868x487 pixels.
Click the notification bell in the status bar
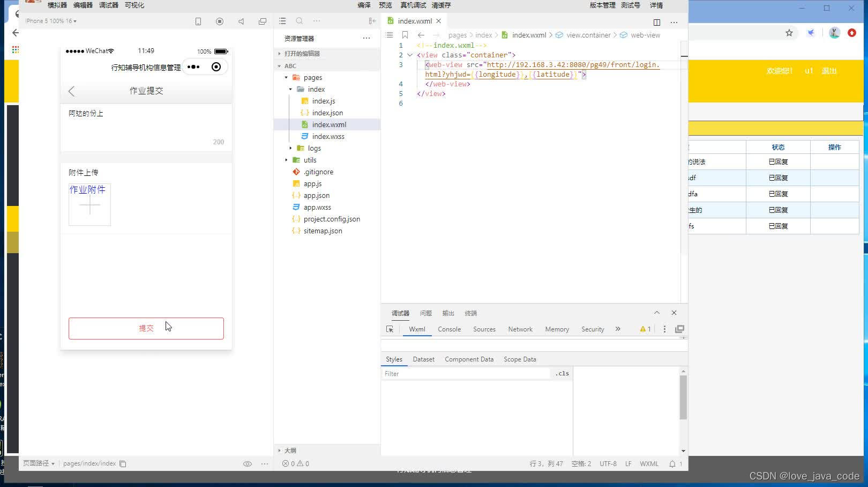[x=672, y=464]
